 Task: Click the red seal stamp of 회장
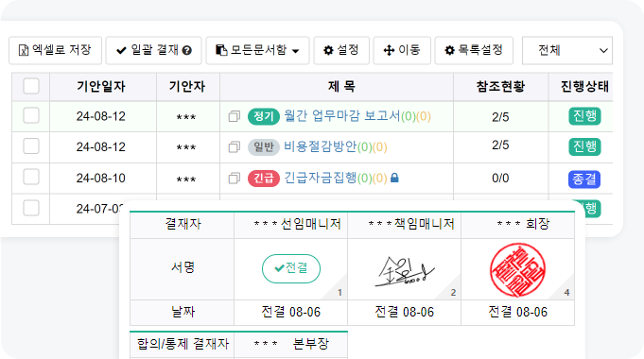[517, 270]
